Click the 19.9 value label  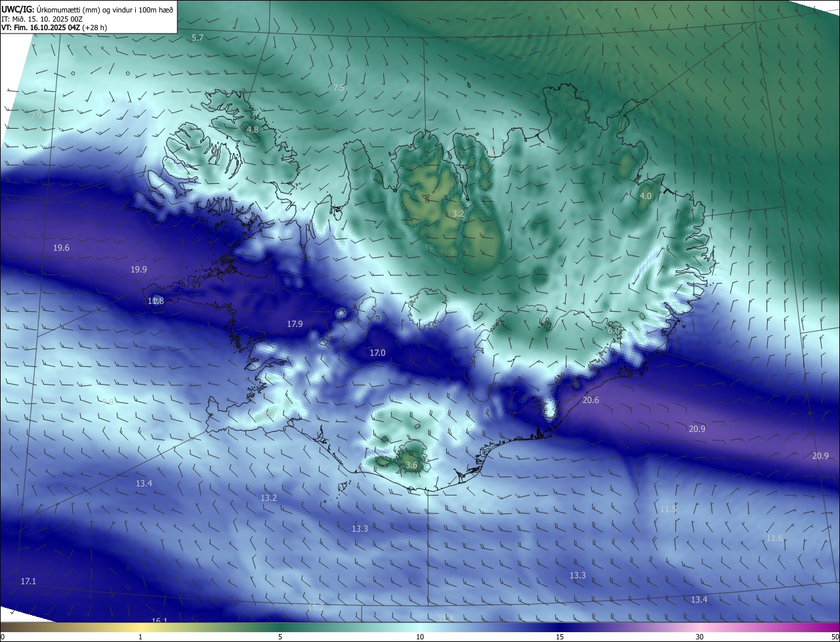138,270
